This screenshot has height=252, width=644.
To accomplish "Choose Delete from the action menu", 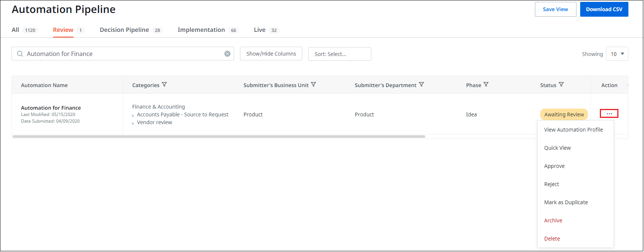I will point(552,239).
